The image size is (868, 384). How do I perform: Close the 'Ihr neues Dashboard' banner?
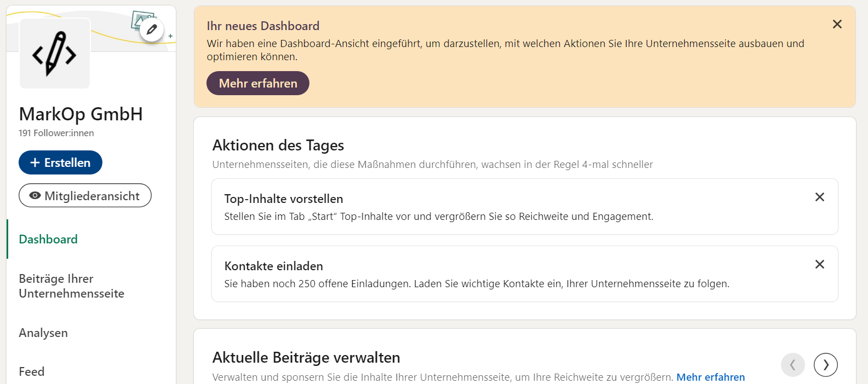coord(837,24)
